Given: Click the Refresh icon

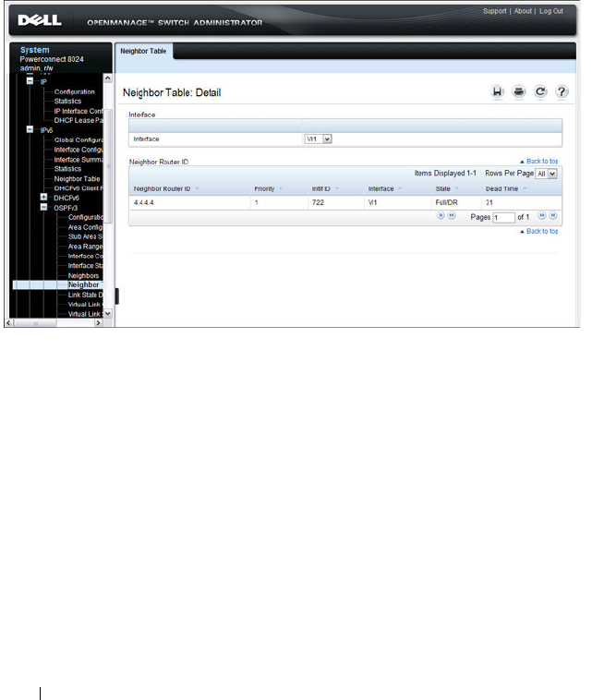Looking at the screenshot, I should click(540, 91).
